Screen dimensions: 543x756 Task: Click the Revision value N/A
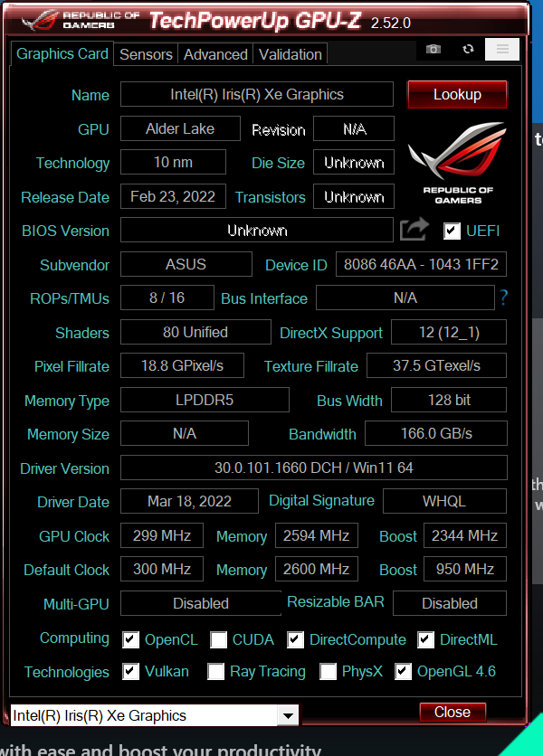(354, 128)
